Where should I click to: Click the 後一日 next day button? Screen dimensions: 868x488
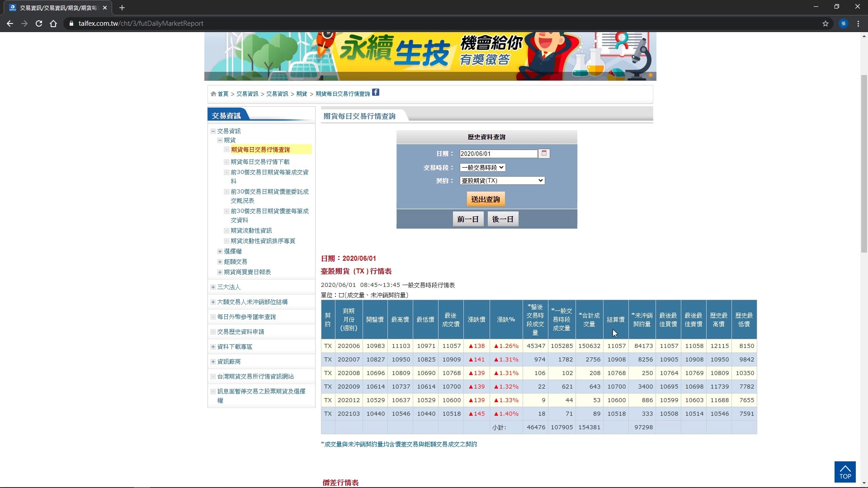(x=503, y=219)
